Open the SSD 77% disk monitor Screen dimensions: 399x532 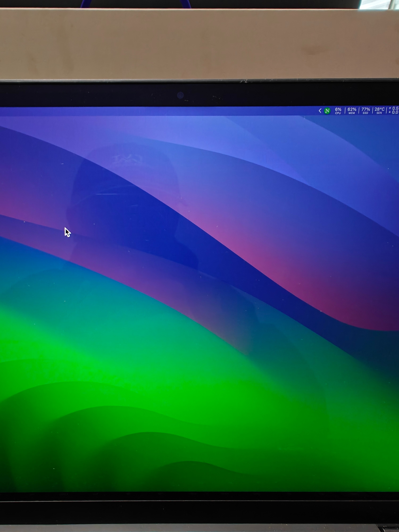(x=366, y=111)
